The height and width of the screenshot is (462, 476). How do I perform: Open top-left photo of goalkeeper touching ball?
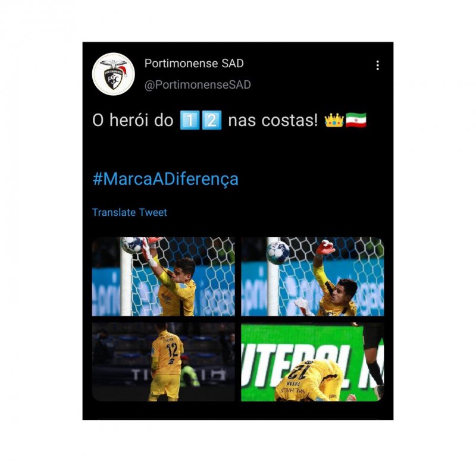click(163, 276)
